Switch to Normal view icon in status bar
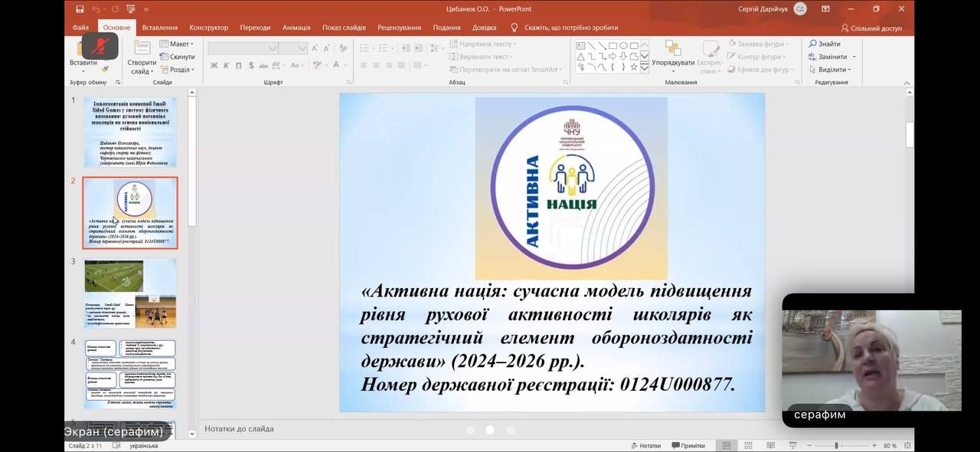The width and height of the screenshot is (980, 452). [x=726, y=445]
